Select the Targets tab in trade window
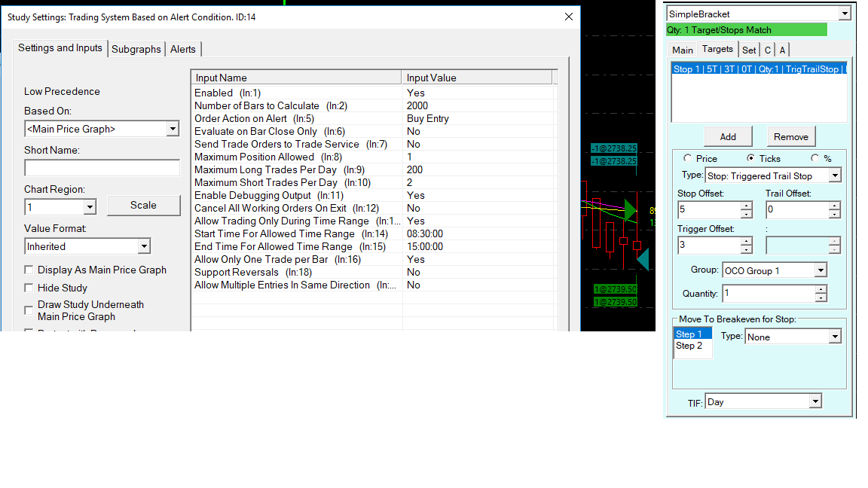Screen dimensions: 868x488 [x=717, y=49]
